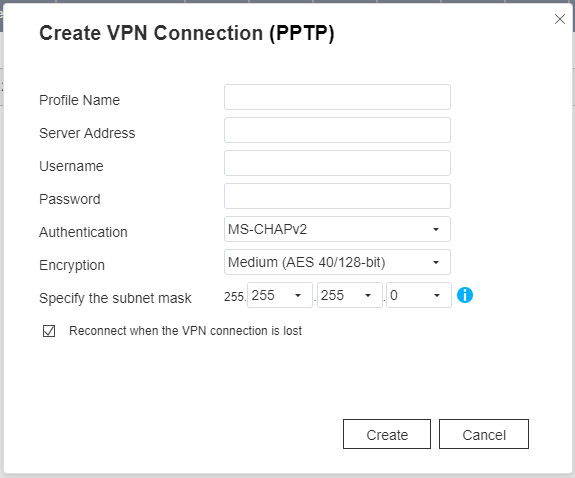This screenshot has width=575, height=478.
Task: Click the Create button
Action: (387, 434)
